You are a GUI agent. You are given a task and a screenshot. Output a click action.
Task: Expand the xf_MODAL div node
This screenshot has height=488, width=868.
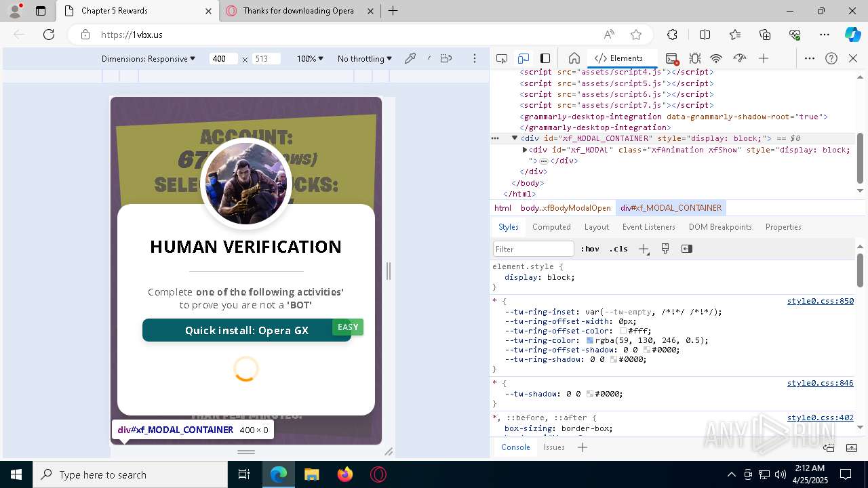tap(525, 150)
